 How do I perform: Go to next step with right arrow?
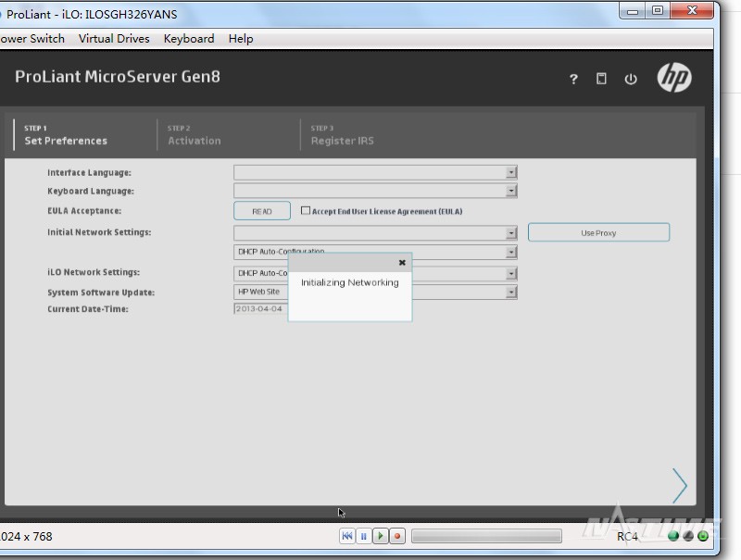click(680, 485)
